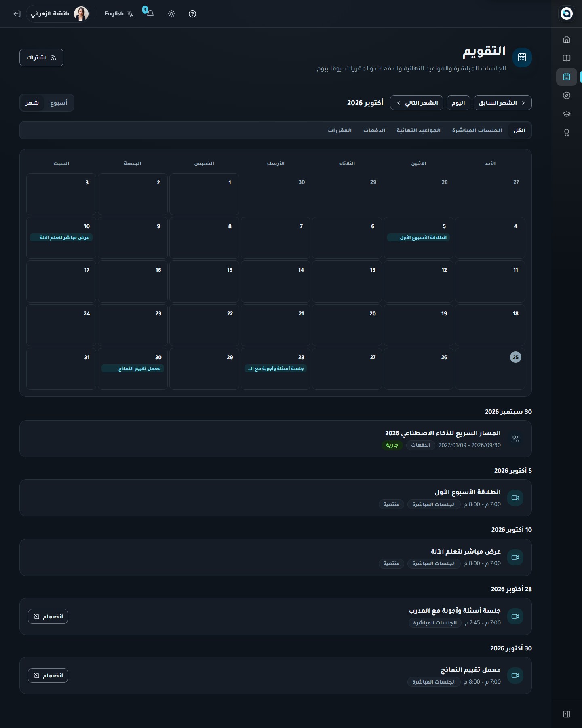Open the graduation cap icon in sidebar
Viewport: 582px width, 728px height.
[566, 114]
